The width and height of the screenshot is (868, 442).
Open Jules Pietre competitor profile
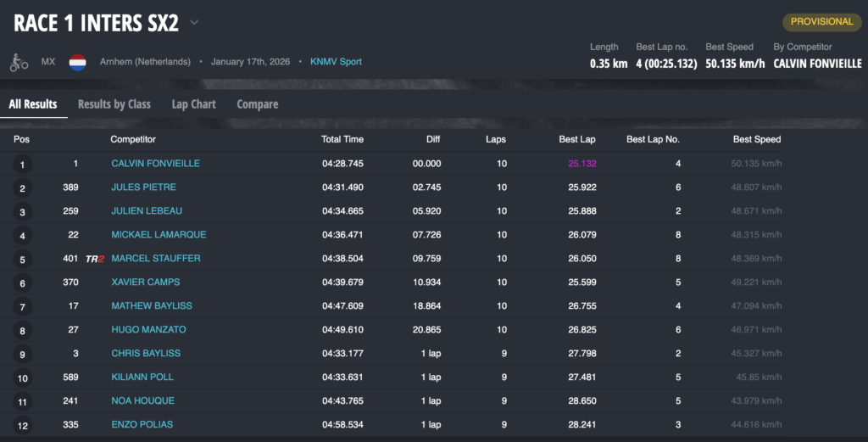pos(143,187)
